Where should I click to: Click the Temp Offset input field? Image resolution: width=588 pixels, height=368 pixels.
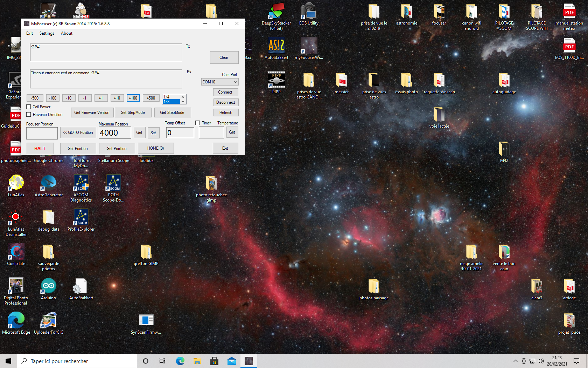tap(180, 133)
